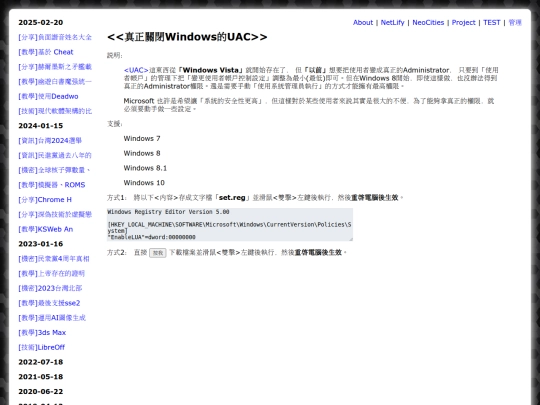Open the About link in top navigation
The width and height of the screenshot is (540, 405).
pyautogui.click(x=363, y=22)
